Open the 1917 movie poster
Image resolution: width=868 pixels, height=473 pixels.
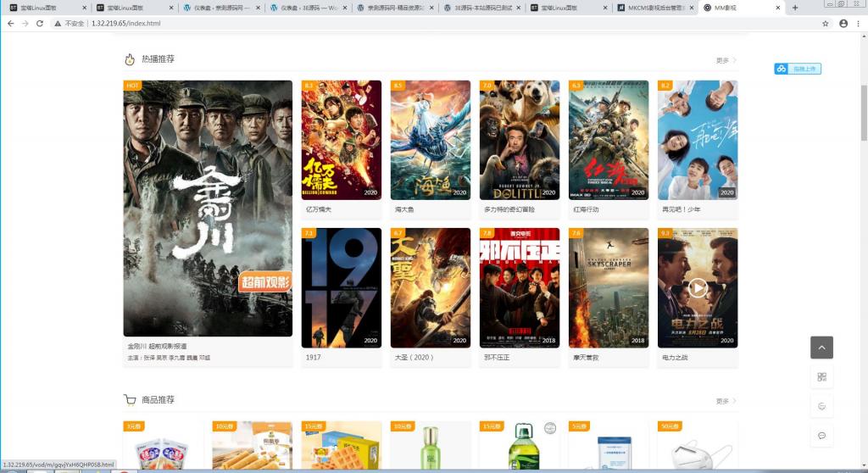(341, 287)
